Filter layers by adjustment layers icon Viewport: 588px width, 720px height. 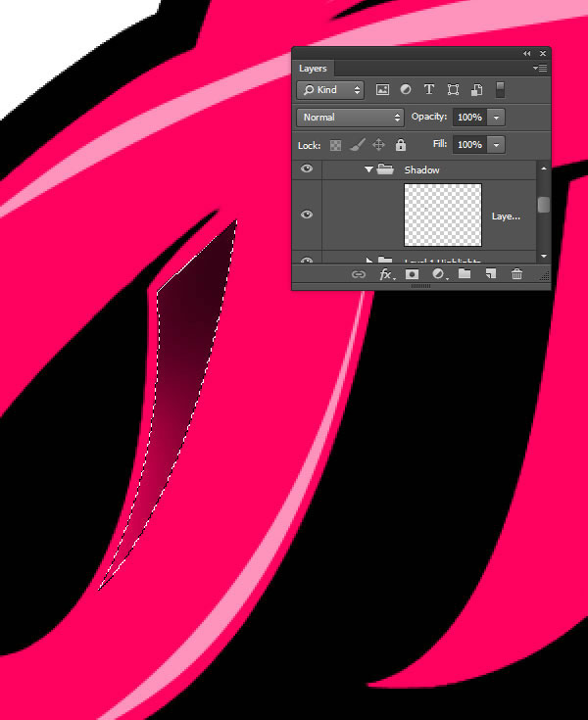pyautogui.click(x=405, y=90)
